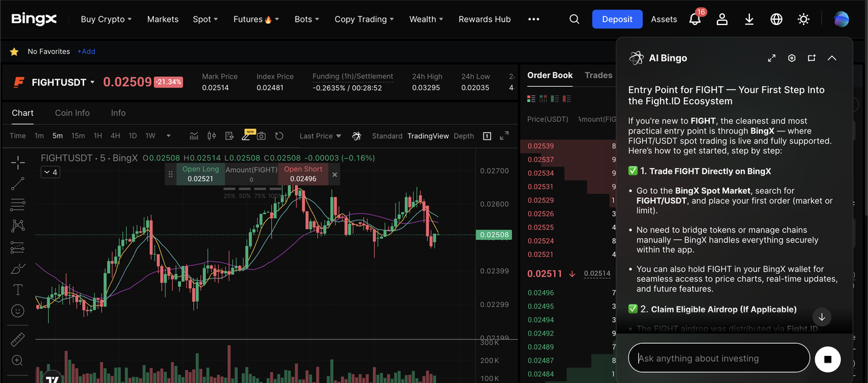Collapse the AI Bingo panel chevron

pos(832,58)
